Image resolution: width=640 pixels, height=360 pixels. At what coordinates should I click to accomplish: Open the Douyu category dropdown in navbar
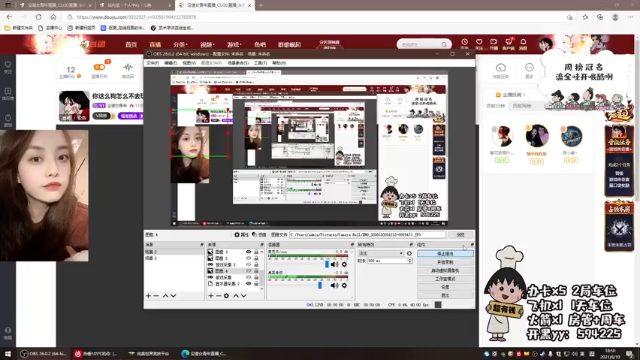pyautogui.click(x=180, y=44)
